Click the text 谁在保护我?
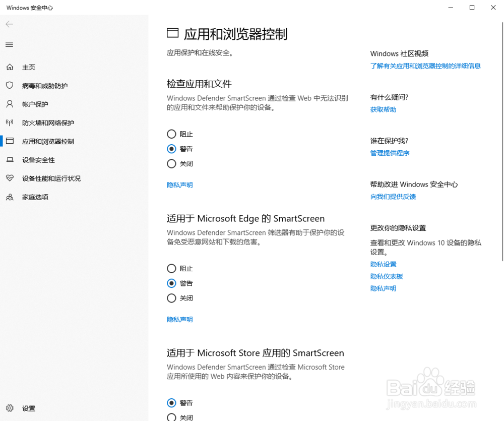504x421 pixels. [x=389, y=141]
